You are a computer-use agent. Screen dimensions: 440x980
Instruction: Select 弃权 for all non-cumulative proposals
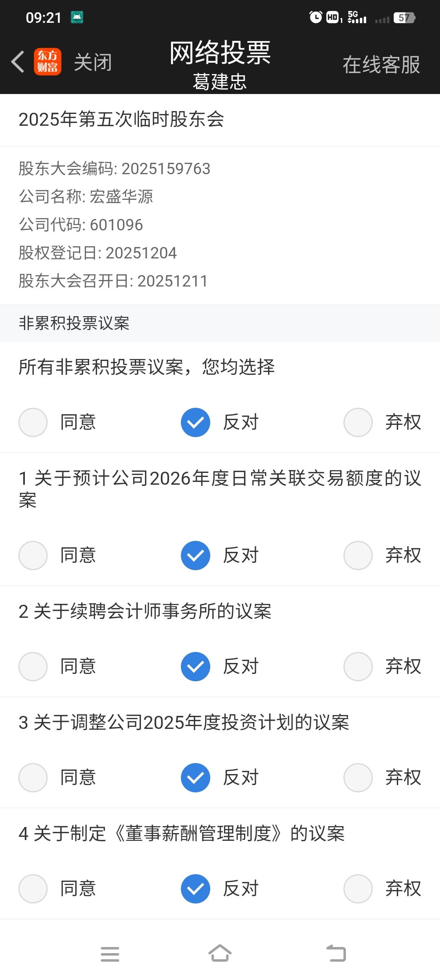(x=358, y=422)
